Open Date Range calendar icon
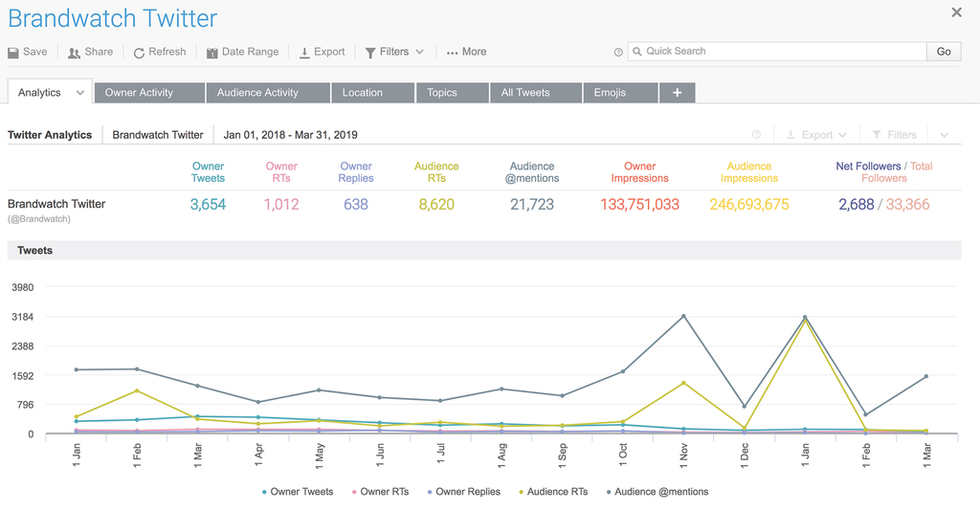Image resolution: width=980 pixels, height=511 pixels. [x=212, y=53]
